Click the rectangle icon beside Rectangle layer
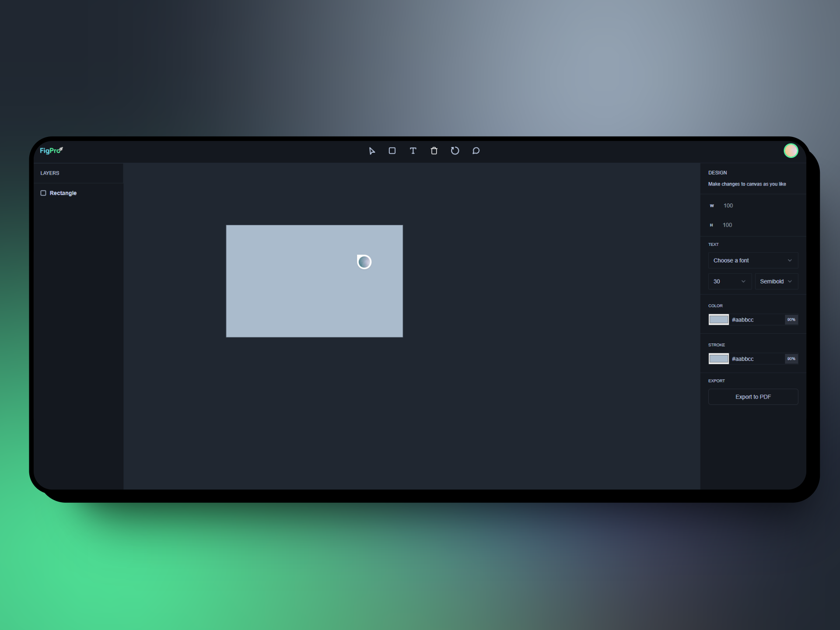This screenshot has width=840, height=630. click(x=43, y=193)
